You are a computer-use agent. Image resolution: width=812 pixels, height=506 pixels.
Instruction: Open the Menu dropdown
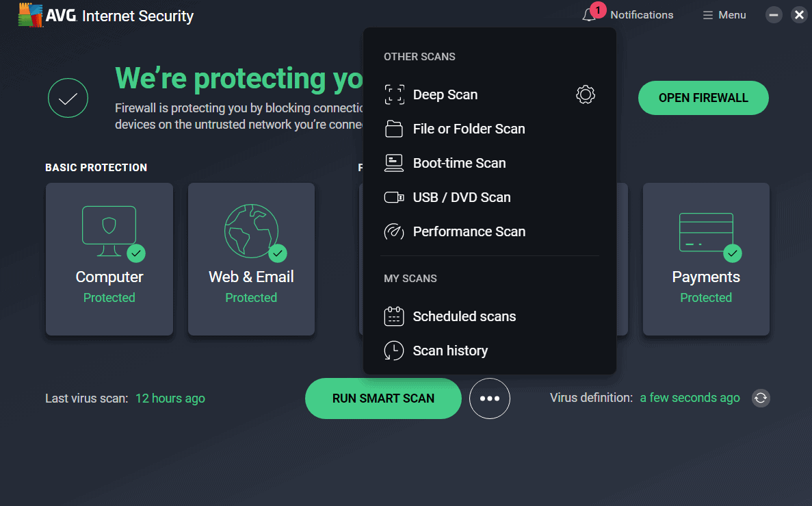pyautogui.click(x=724, y=14)
